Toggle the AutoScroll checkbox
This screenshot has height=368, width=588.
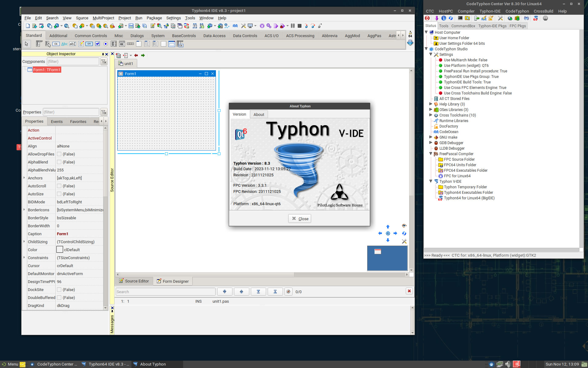[x=59, y=186]
